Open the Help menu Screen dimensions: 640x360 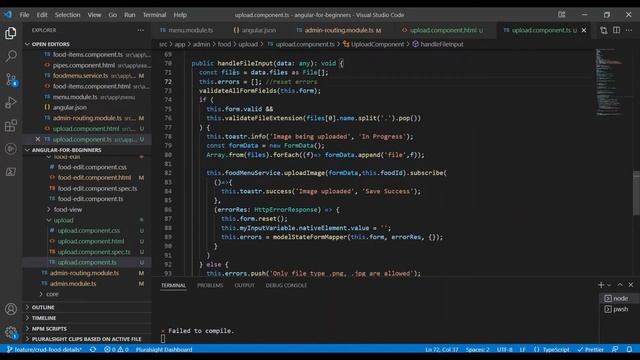pyautogui.click(x=180, y=15)
